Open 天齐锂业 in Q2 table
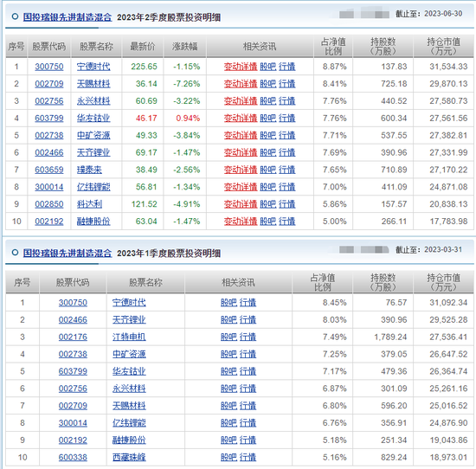Viewport: 476px width, 469px height. click(x=93, y=152)
